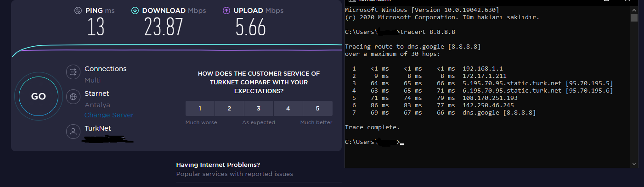Viewport: 644px width, 187px height.
Task: Click the customer service survey question
Action: [x=259, y=82]
